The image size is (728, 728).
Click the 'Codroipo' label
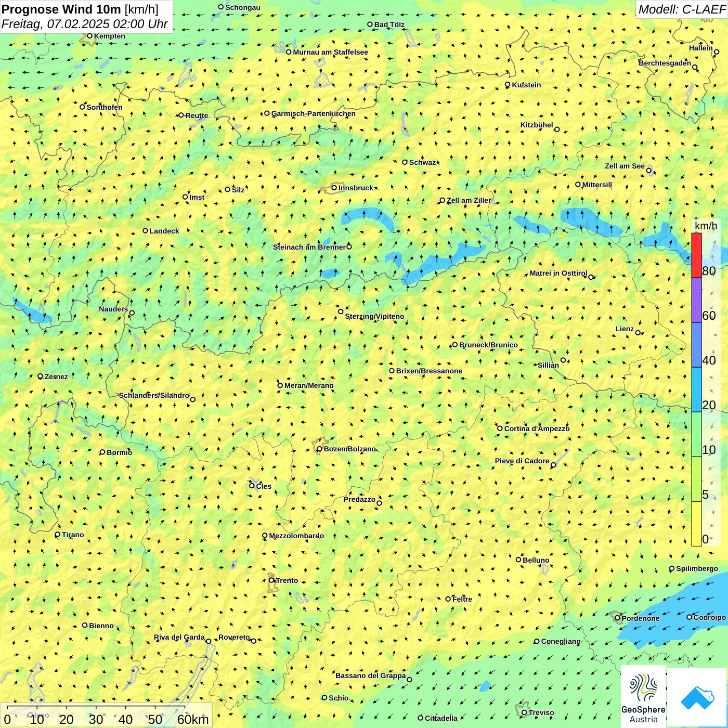coord(710,617)
